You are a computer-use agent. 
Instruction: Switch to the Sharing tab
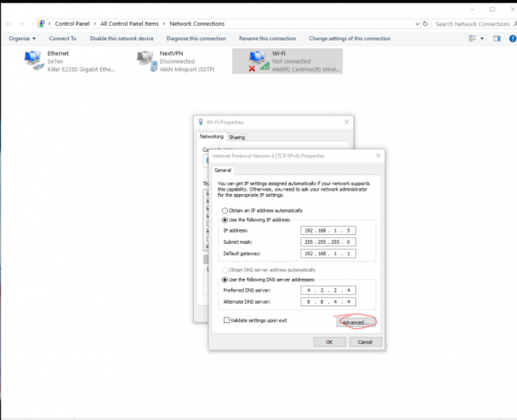(x=237, y=137)
